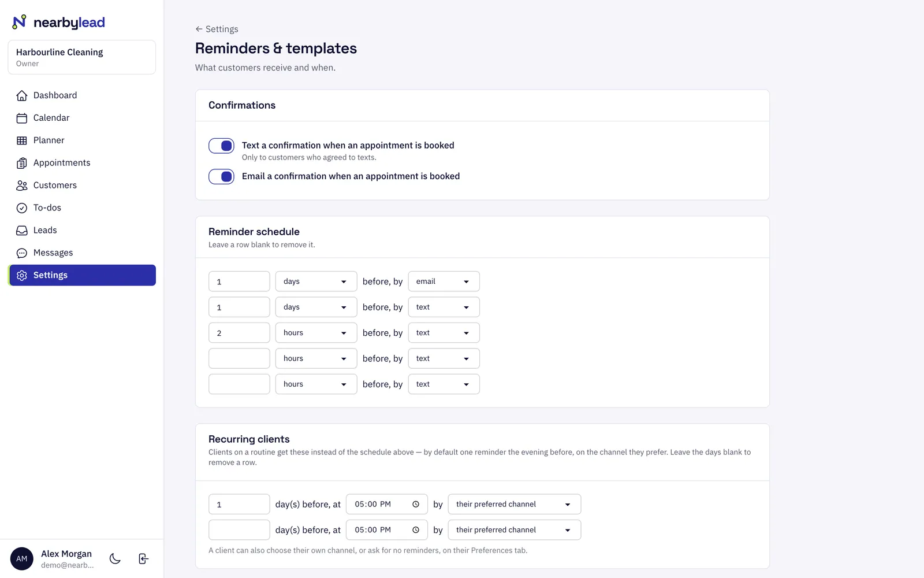Open Messages in the sidebar
Viewport: 924px width, 578px height.
click(82, 253)
